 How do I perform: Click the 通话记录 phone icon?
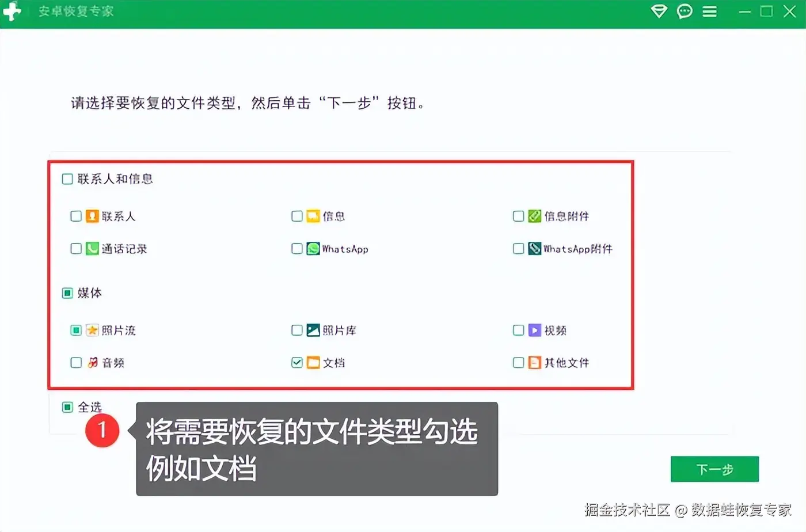(x=92, y=249)
